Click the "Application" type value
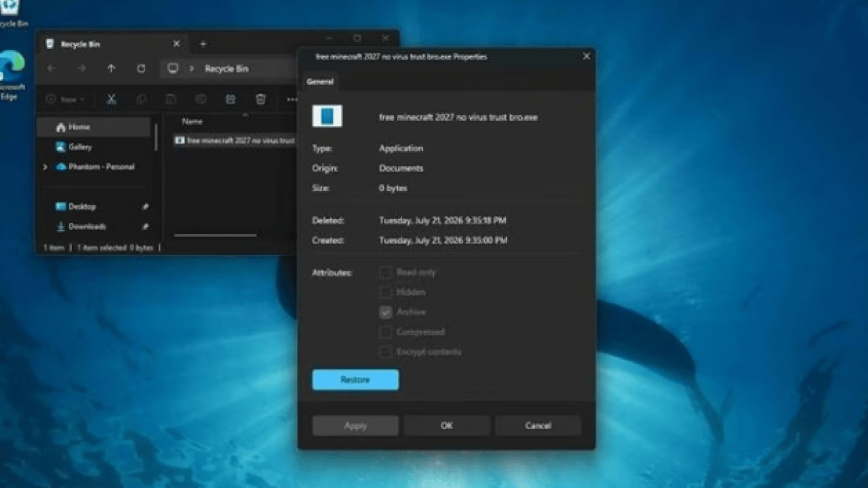 click(x=401, y=148)
